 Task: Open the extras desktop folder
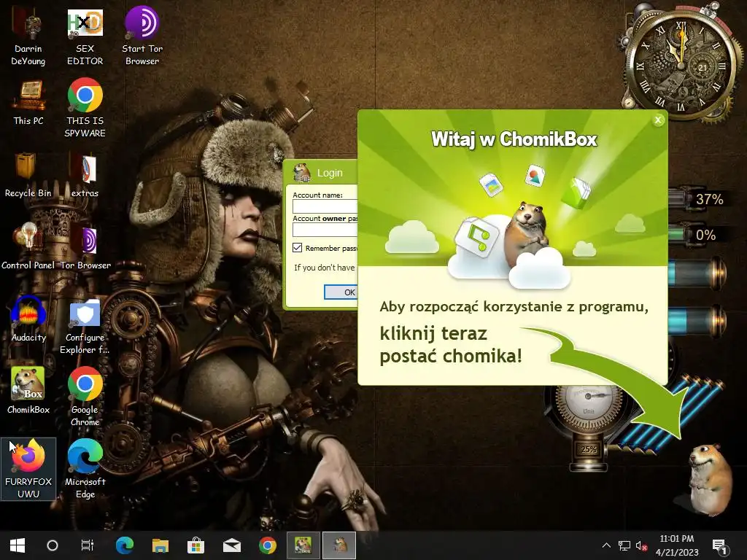(85, 175)
